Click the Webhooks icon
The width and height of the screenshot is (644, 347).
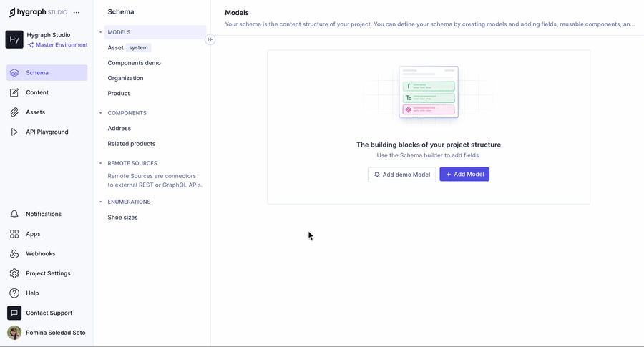coord(14,253)
